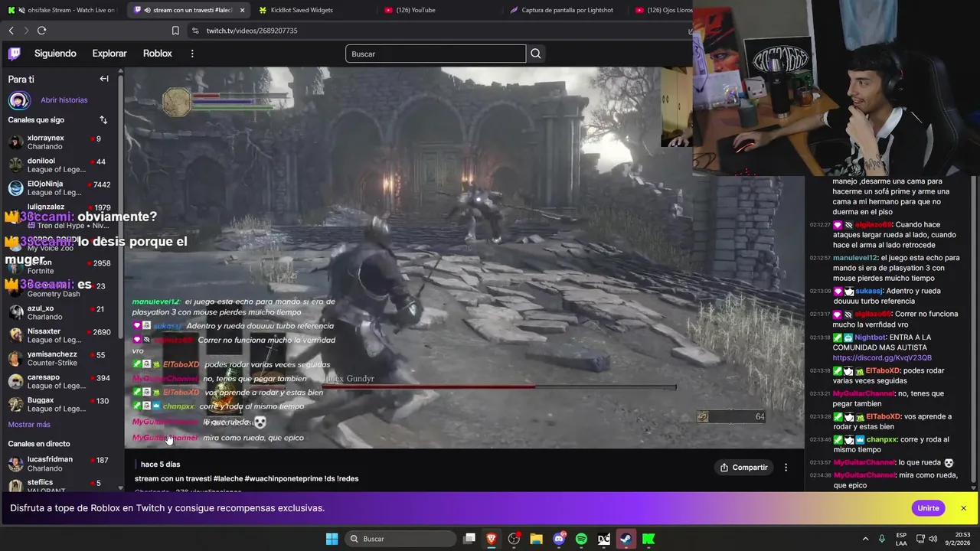Open Buggax channel in sidebar
The image size is (980, 551).
[60, 404]
